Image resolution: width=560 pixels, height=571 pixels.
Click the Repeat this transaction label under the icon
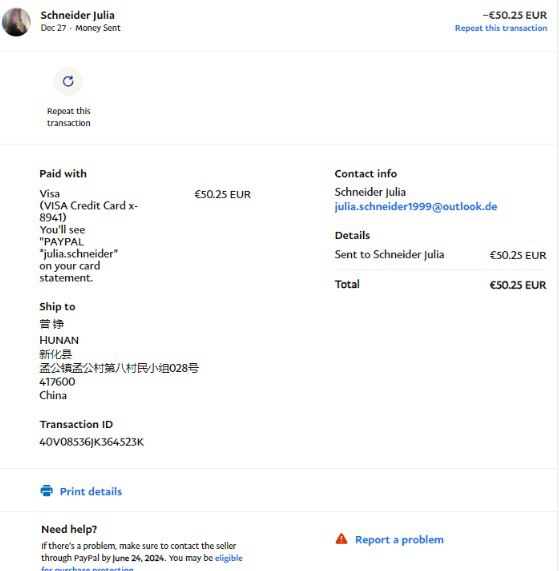(x=68, y=117)
